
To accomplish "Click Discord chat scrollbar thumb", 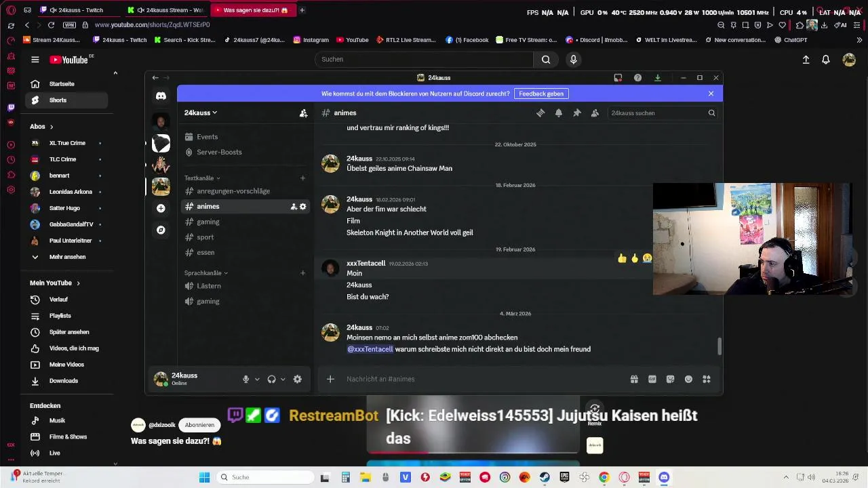I will (x=719, y=346).
